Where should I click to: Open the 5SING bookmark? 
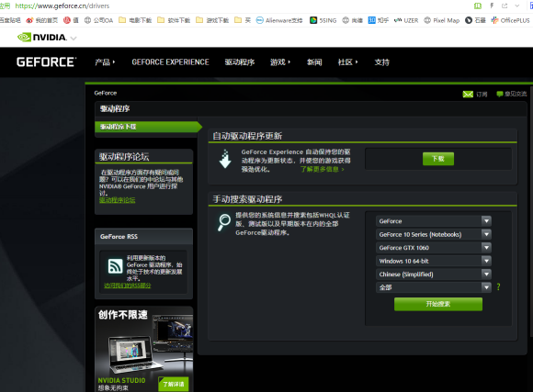(323, 20)
